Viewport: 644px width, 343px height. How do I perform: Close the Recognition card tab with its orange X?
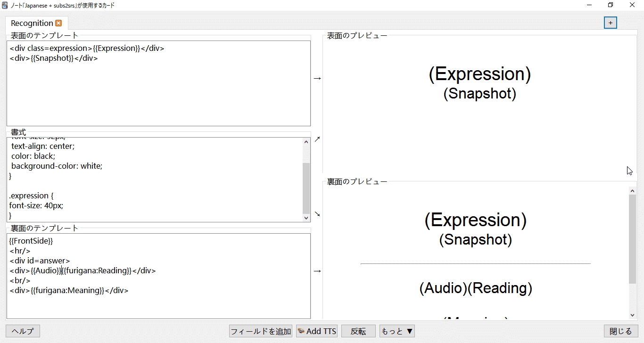tap(58, 23)
